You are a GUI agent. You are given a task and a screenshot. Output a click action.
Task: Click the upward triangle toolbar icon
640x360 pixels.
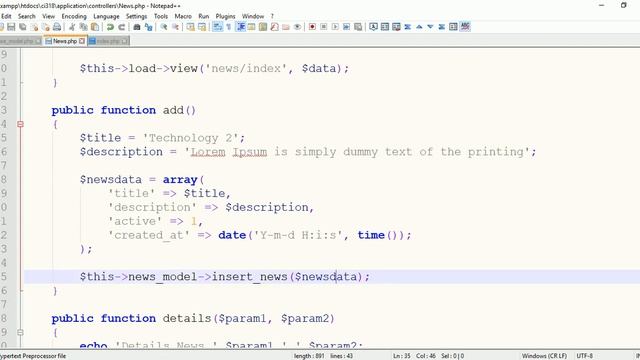click(x=419, y=27)
